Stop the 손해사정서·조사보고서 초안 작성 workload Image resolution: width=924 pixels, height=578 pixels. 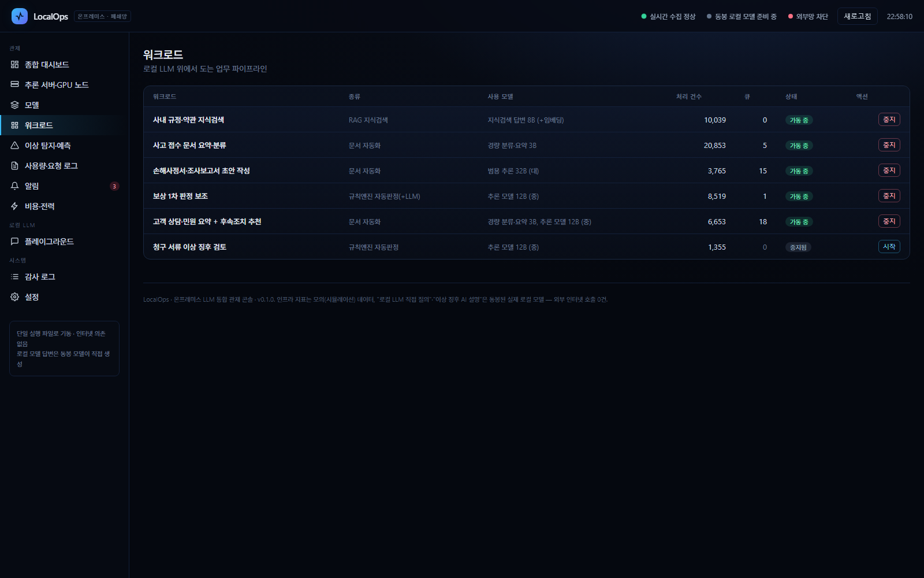889,171
